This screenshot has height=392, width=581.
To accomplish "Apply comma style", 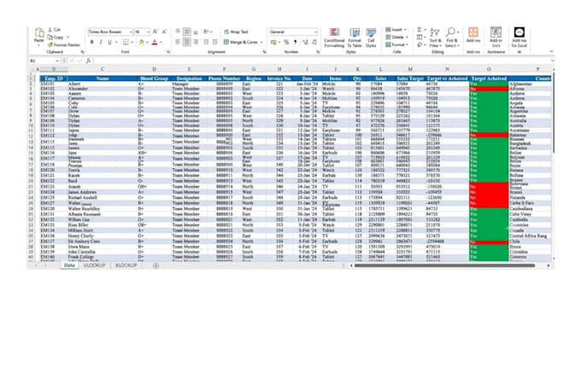I will pyautogui.click(x=295, y=42).
